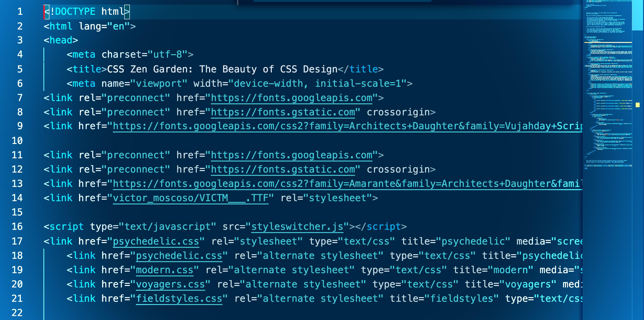644x320 pixels.
Task: Click the yellow marker in the scrollbar
Action: (x=638, y=105)
